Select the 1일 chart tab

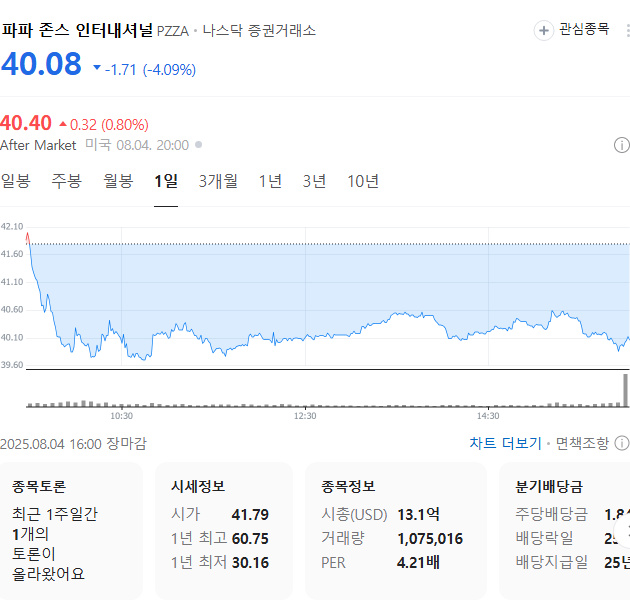166,181
